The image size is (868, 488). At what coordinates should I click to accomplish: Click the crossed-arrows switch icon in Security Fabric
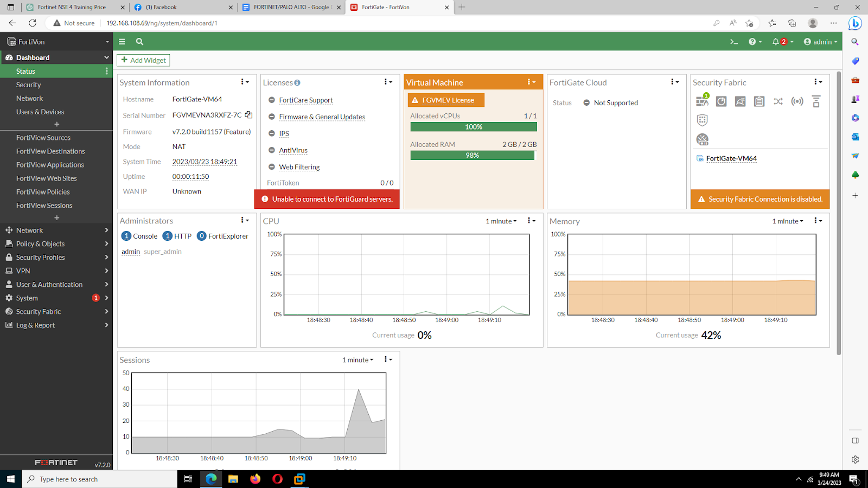[x=778, y=101]
